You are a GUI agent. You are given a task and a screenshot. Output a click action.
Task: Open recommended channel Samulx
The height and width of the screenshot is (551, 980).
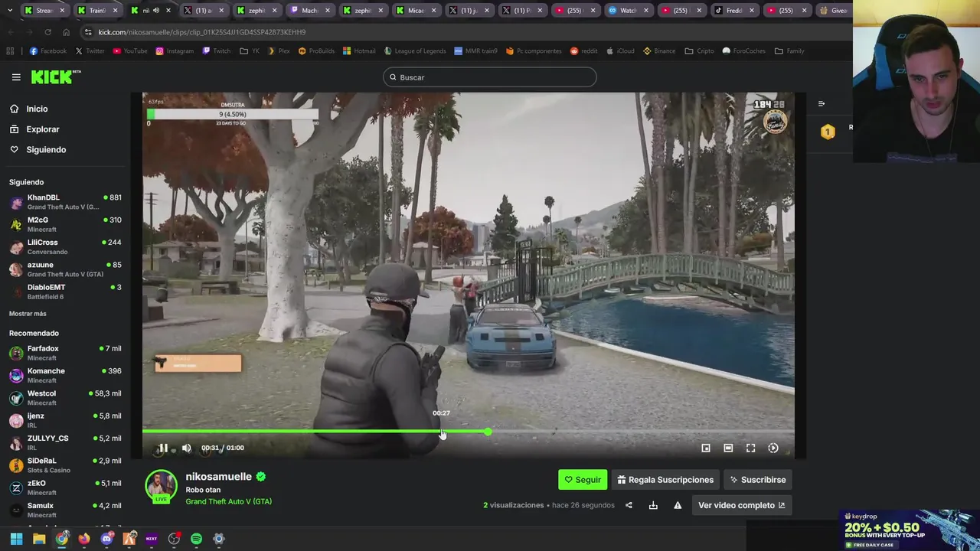[x=65, y=510]
